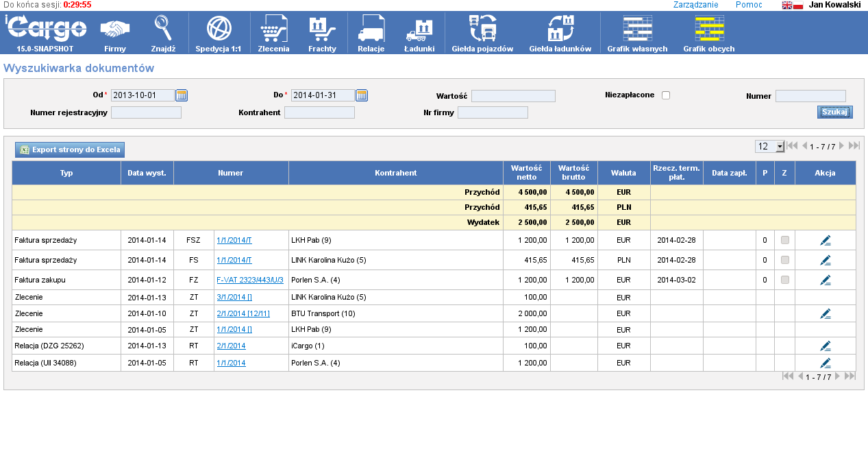Open Spedycja 1:1 globe icon

point(219,29)
